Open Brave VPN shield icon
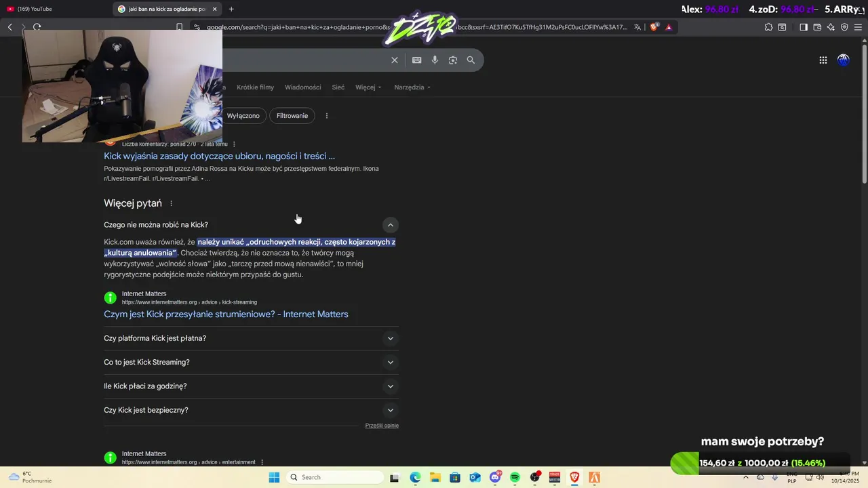868x488 pixels. (x=844, y=27)
